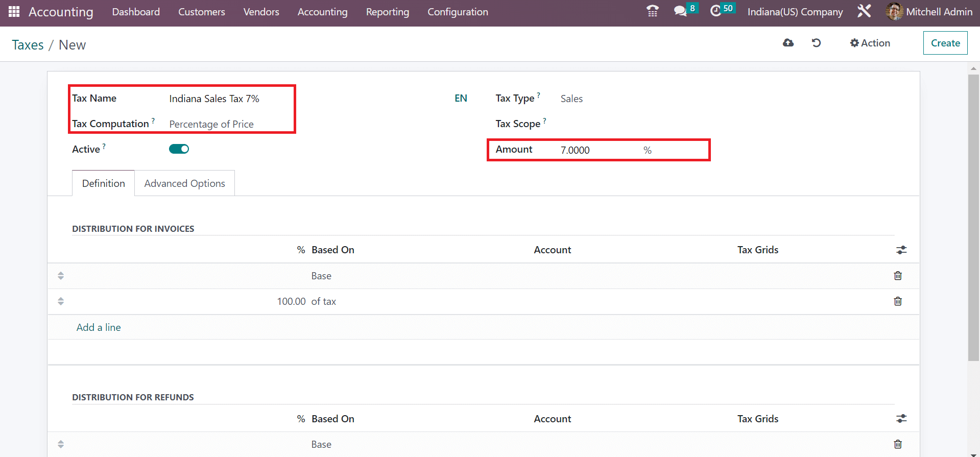Click the Create button
980x457 pixels.
[945, 43]
